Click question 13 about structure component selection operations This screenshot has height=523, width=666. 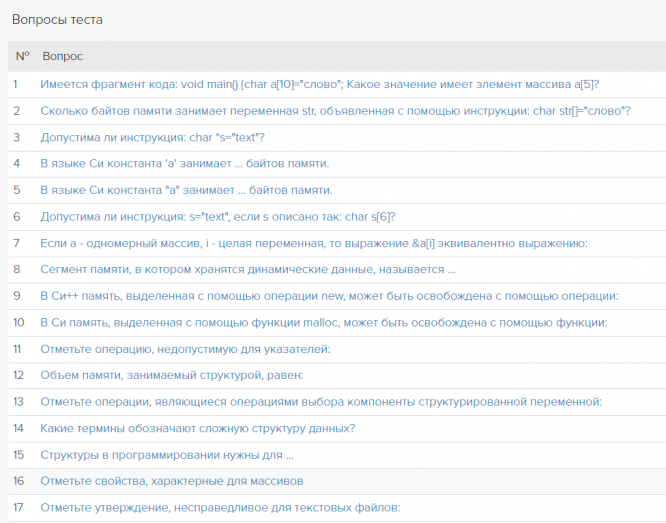[321, 402]
